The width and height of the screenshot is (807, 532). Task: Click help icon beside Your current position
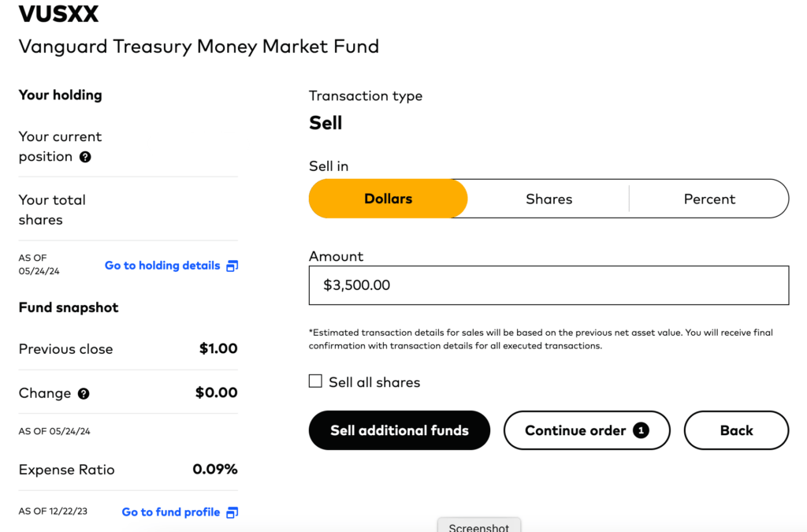coord(85,157)
